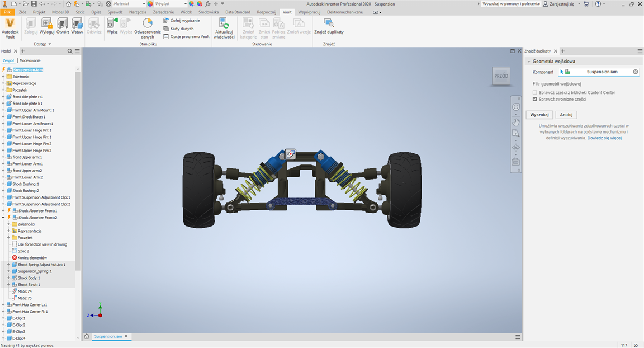Viewport: 644px width, 348px height.
Task: Expand Front Hub Carrier L:1 node
Action: (3, 305)
